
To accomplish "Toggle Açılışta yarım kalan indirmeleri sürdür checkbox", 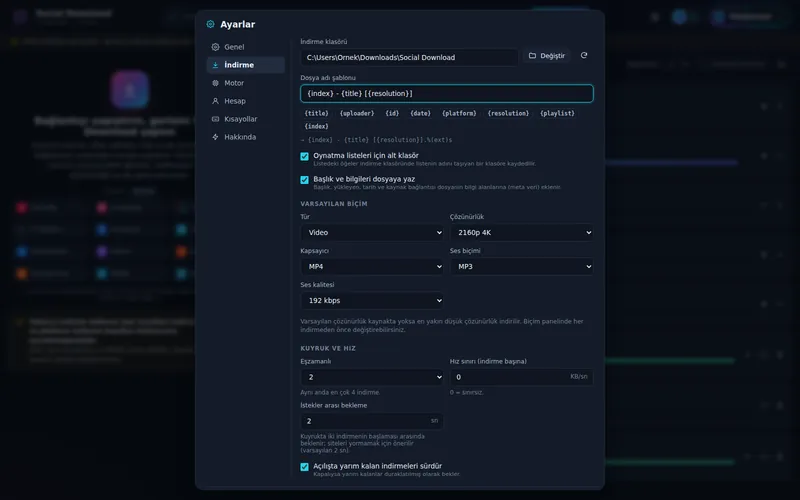I will tap(305, 467).
